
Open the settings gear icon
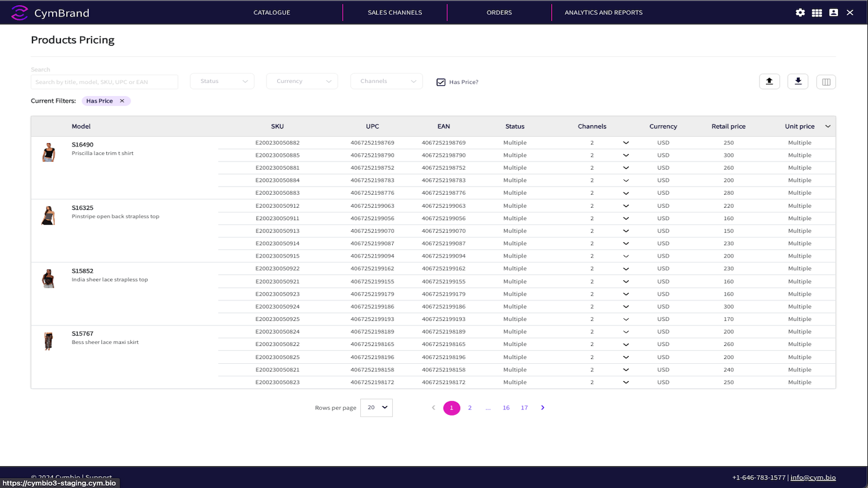click(800, 12)
